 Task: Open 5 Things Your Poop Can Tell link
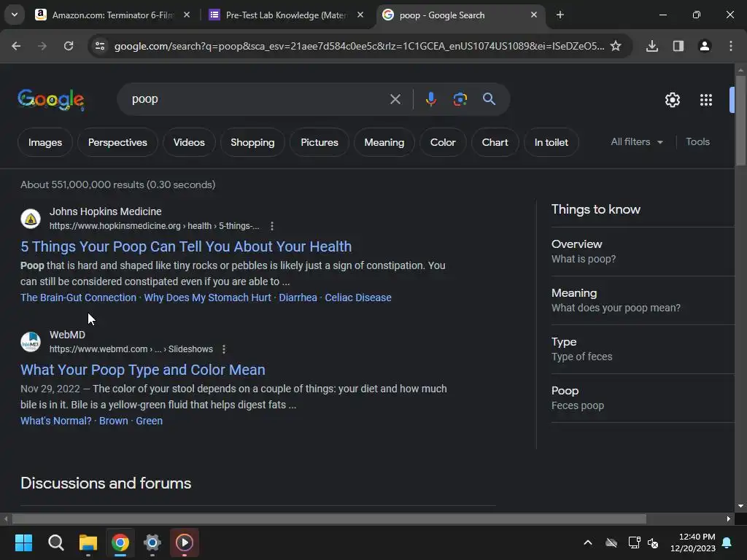(186, 246)
